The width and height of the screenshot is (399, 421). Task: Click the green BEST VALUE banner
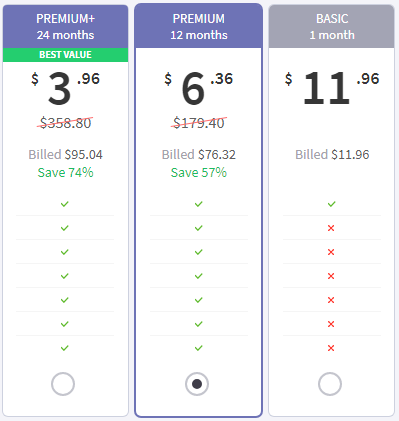tap(65, 55)
